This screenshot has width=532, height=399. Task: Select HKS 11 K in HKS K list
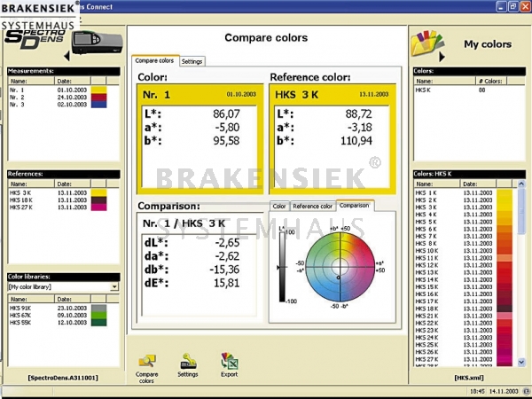click(464, 258)
